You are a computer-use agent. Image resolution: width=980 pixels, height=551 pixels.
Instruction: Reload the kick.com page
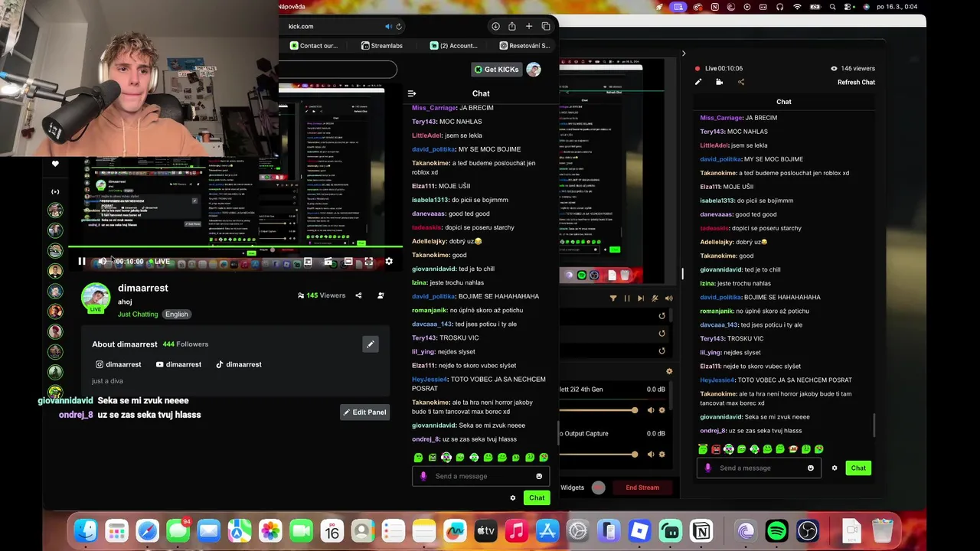coord(399,27)
